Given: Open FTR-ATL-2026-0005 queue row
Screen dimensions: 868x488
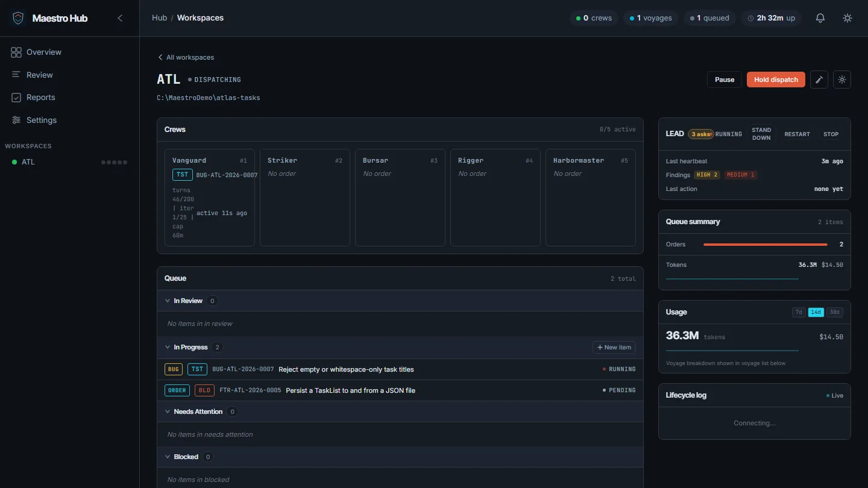Looking at the screenshot, I should click(x=400, y=390).
